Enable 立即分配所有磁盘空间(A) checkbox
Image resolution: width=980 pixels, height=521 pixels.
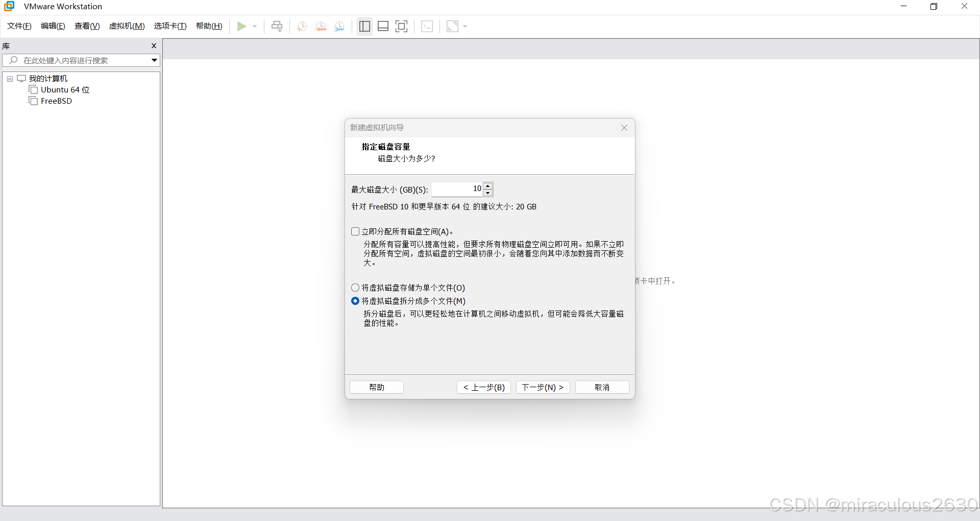tap(355, 231)
